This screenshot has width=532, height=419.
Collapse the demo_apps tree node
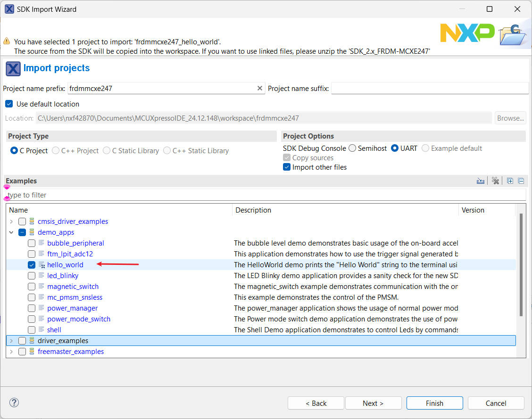pyautogui.click(x=11, y=232)
